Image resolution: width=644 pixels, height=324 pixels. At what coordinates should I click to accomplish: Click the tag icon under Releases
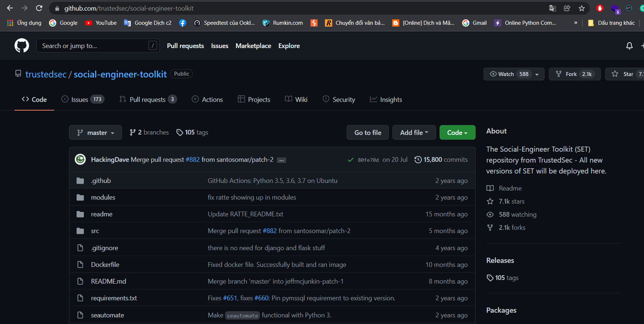click(490, 278)
